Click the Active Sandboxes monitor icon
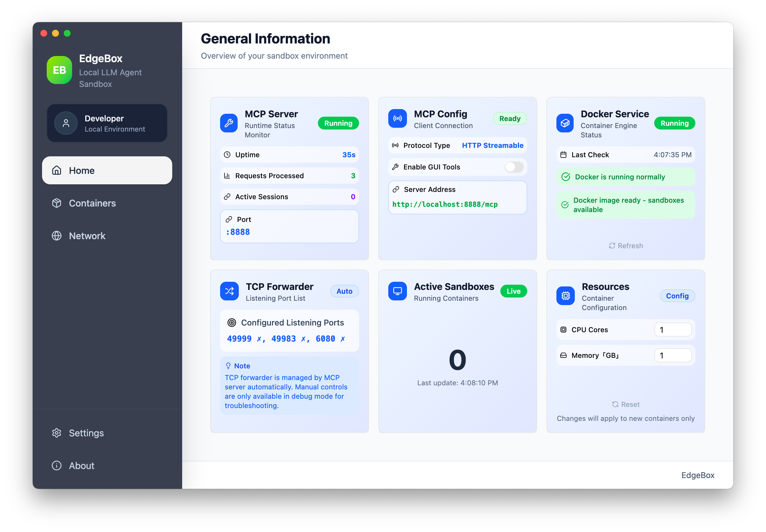The width and height of the screenshot is (766, 532). coord(397,291)
